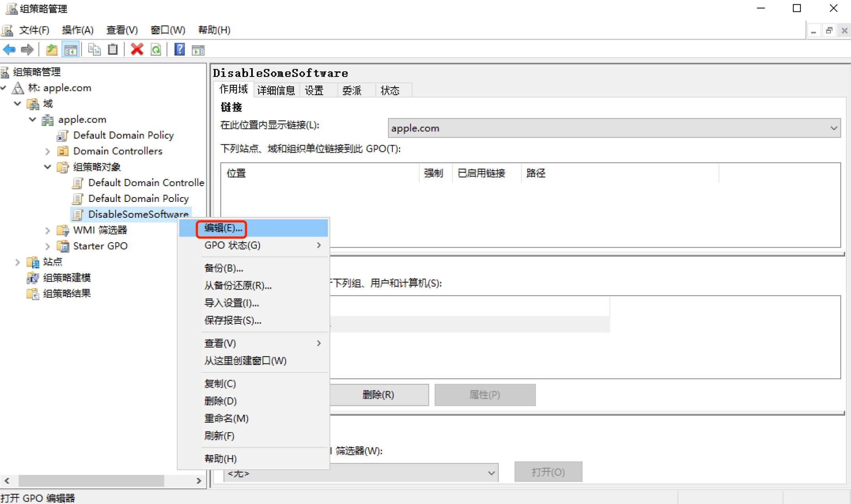The height and width of the screenshot is (504, 851).
Task: Click the blue Back arrow toolbar icon
Action: tap(9, 50)
